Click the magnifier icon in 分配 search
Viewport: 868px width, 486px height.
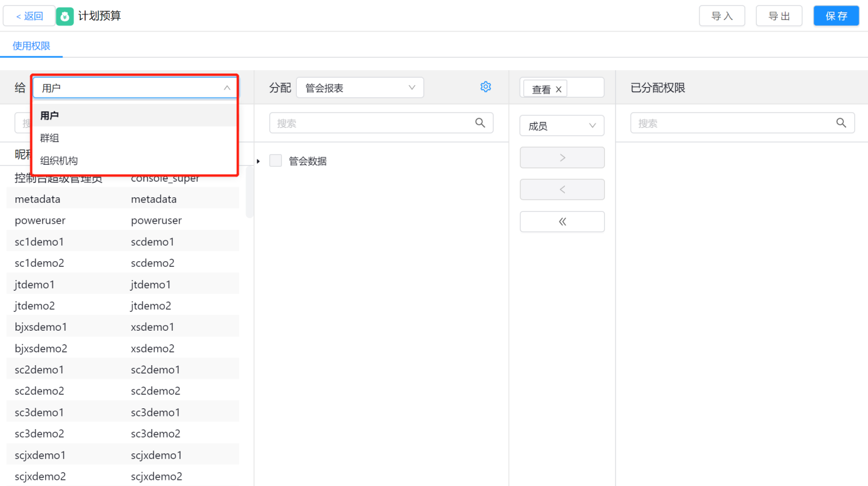(480, 123)
